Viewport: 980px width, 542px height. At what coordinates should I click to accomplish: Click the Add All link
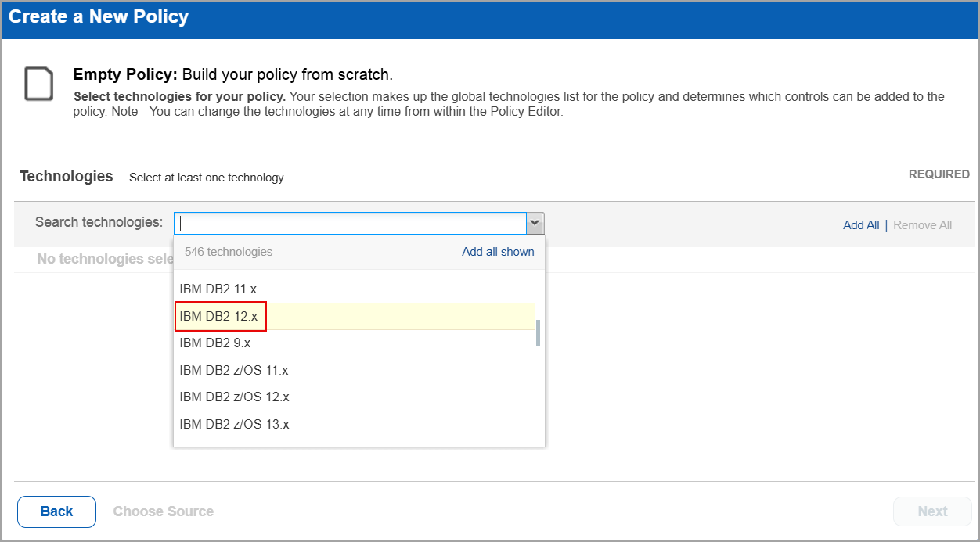tap(861, 225)
